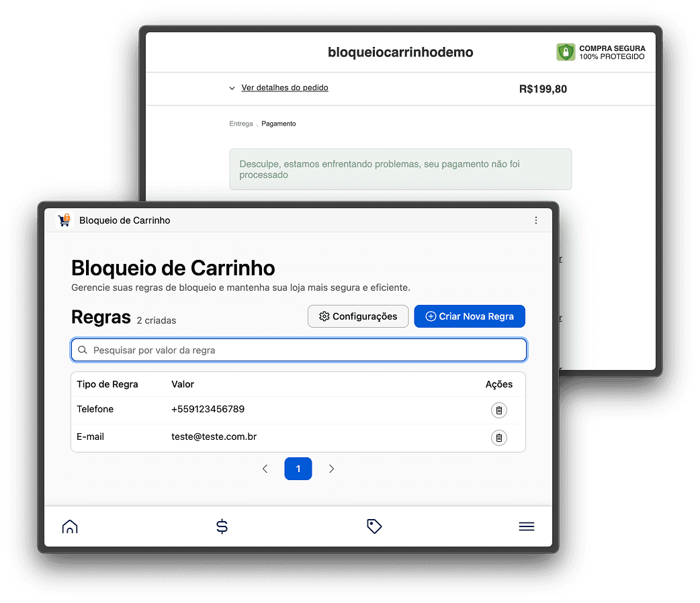The width and height of the screenshot is (700, 603).
Task: Click the delete icon for the E-mail rule
Action: tap(499, 437)
